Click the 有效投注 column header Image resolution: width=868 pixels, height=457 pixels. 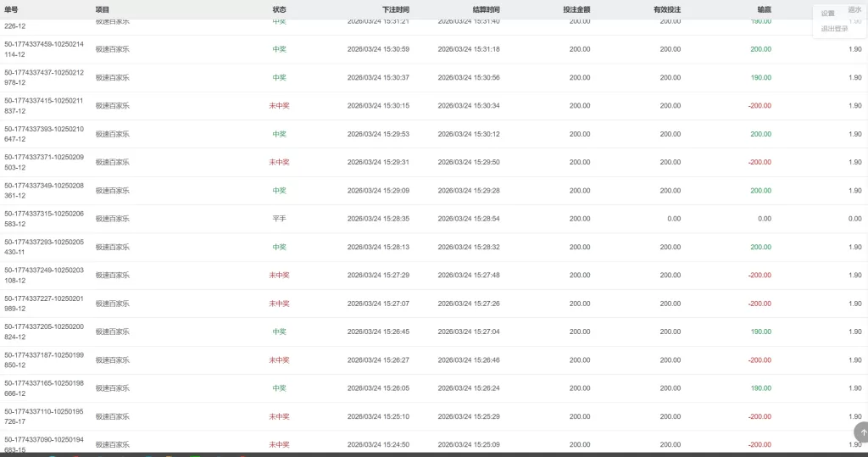point(667,9)
